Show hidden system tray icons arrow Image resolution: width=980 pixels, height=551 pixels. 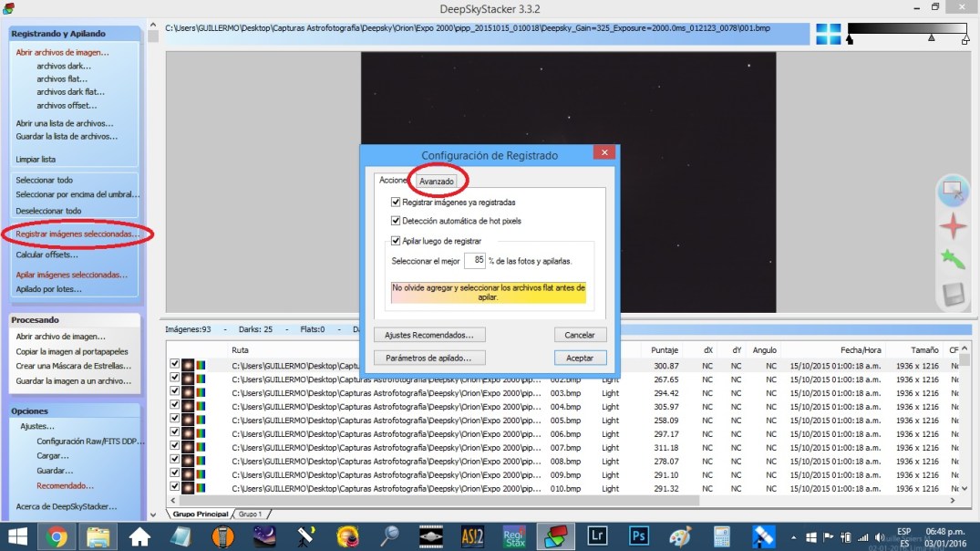click(810, 536)
